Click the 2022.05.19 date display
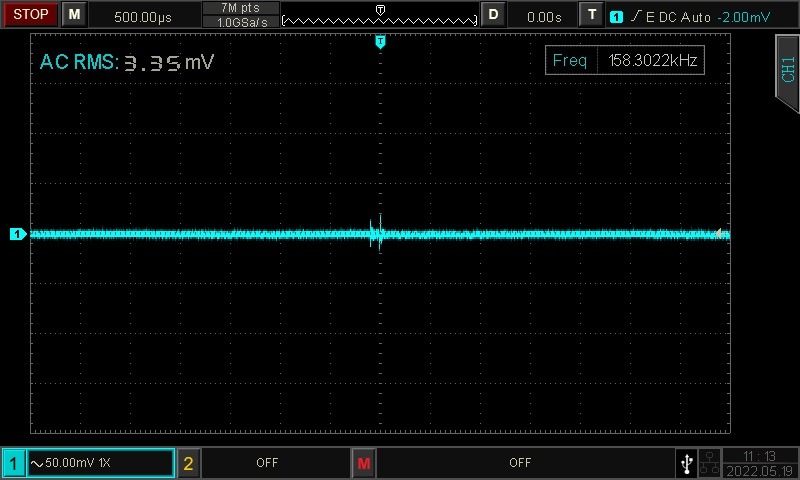 pos(759,471)
